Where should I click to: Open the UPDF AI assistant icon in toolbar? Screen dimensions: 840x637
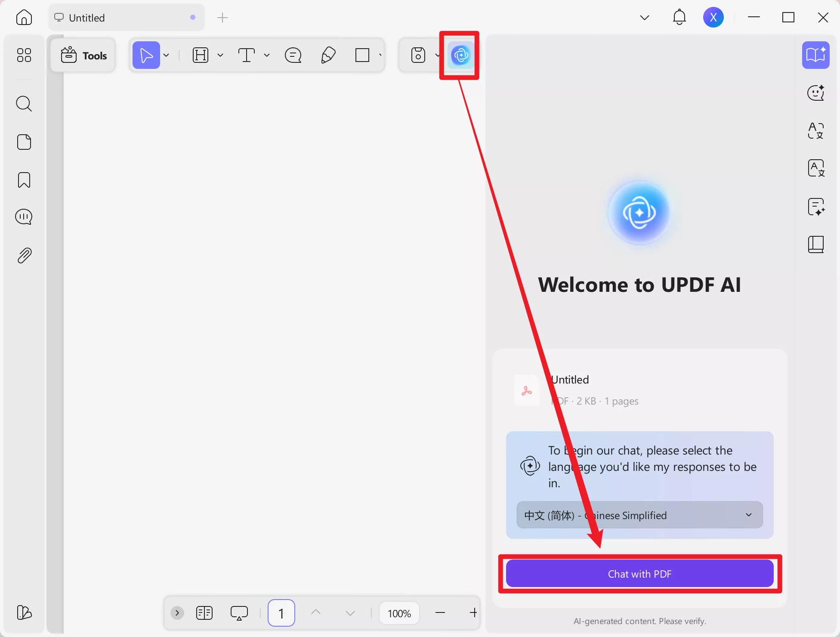pos(459,55)
